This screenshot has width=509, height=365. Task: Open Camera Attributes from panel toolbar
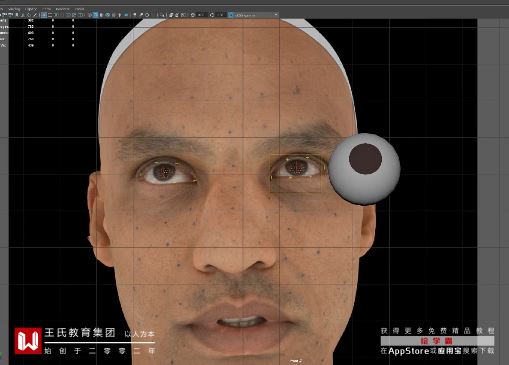tap(10, 15)
